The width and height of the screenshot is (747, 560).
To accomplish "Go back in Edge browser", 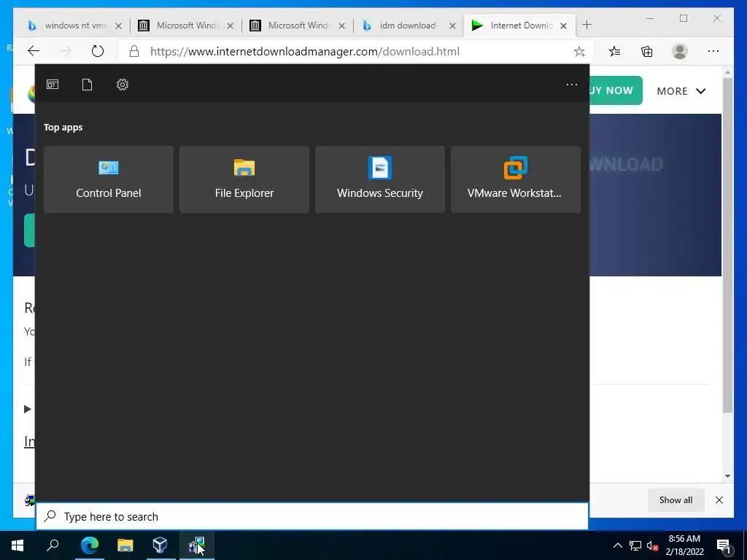I will point(34,51).
